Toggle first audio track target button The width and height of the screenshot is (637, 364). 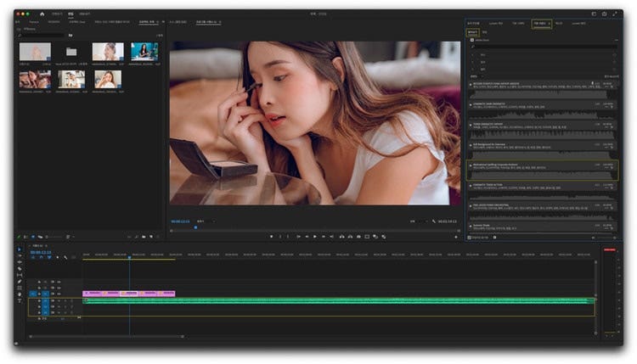click(x=44, y=300)
